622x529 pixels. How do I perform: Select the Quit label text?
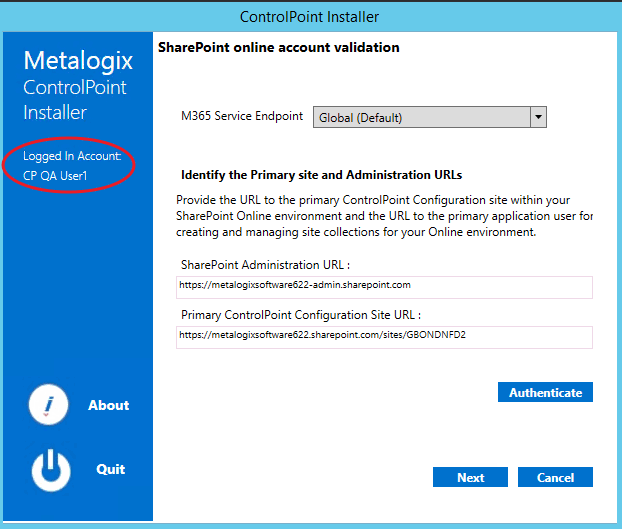[x=110, y=469]
